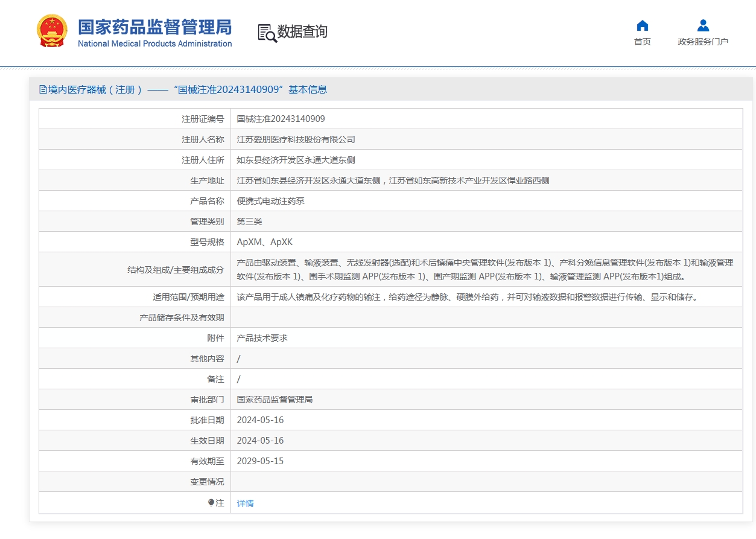Viewport: 756px width, 539px height.
Task: Click the 适用范围/预期用途 label
Action: click(188, 297)
